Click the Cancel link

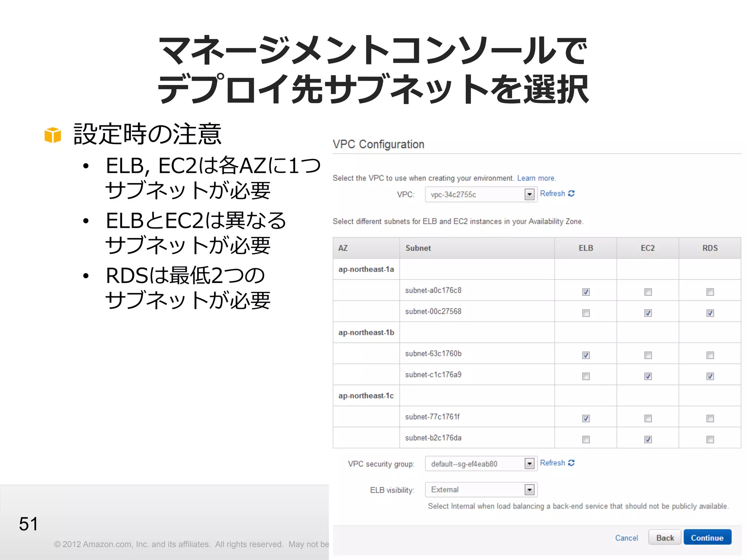[x=626, y=538]
